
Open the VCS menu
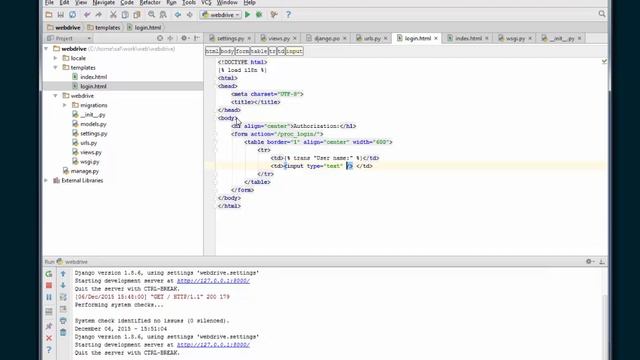click(x=206, y=2)
